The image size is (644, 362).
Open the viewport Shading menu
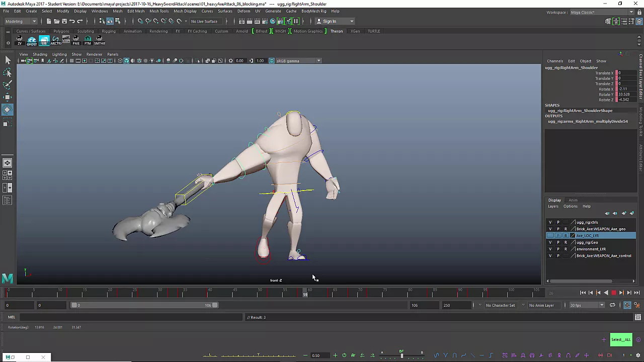pyautogui.click(x=40, y=54)
